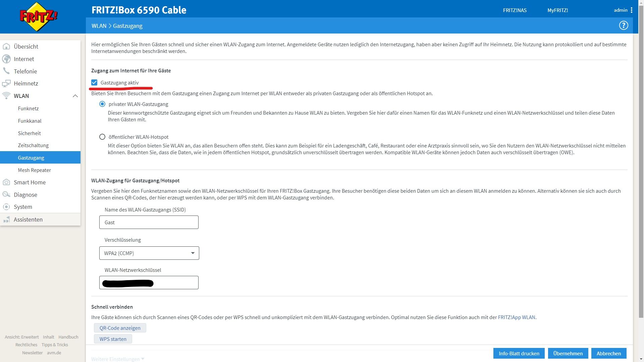Click the Internet globe icon

[x=6, y=59]
